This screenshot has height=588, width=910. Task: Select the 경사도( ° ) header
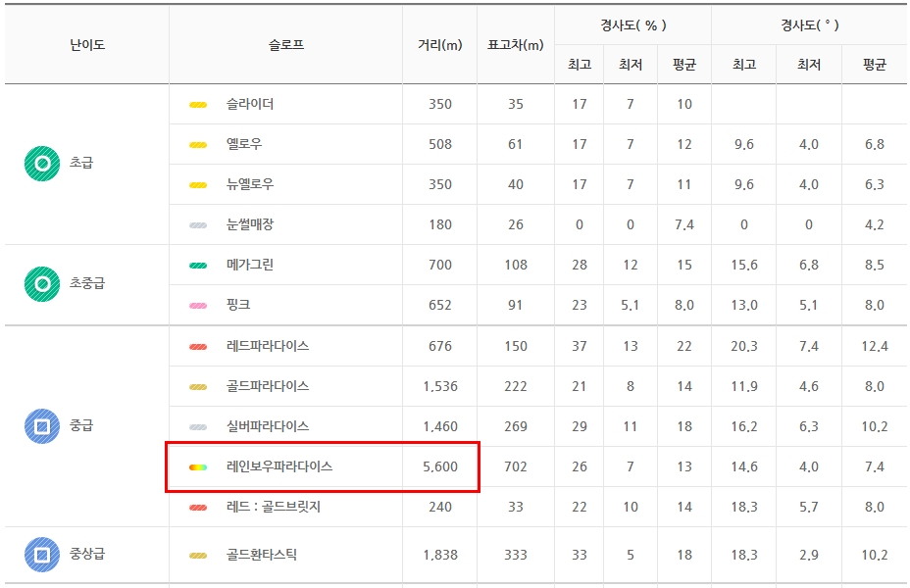point(809,25)
